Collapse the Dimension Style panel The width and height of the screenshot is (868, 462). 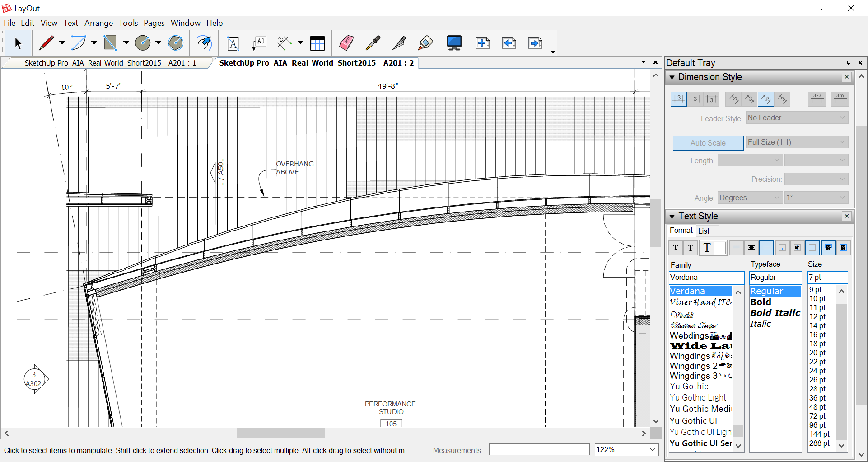coord(672,77)
